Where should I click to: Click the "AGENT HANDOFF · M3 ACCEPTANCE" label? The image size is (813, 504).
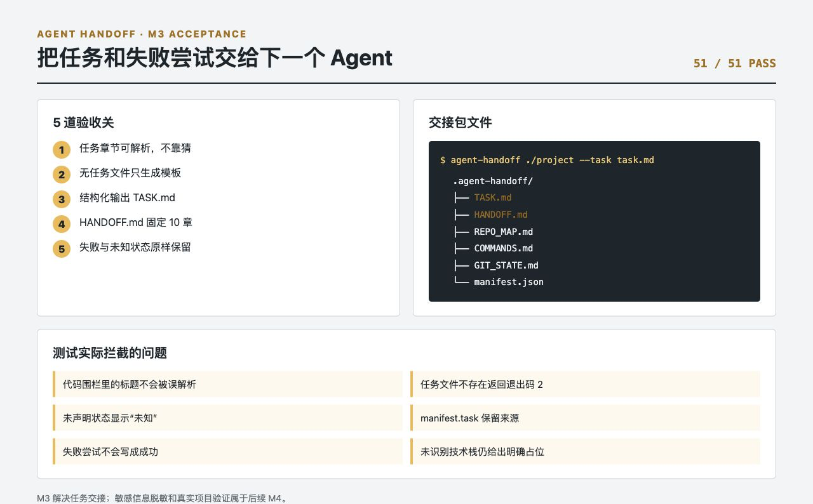tap(142, 34)
